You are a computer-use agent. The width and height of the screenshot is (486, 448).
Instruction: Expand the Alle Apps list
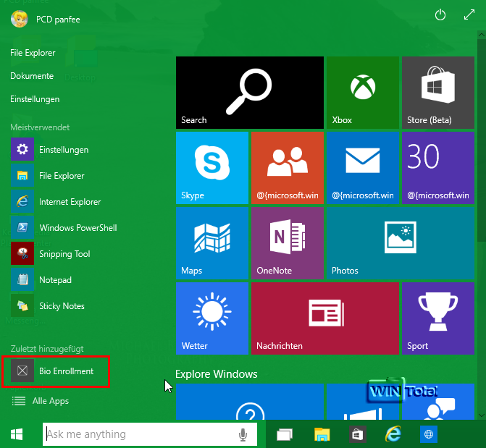50,401
